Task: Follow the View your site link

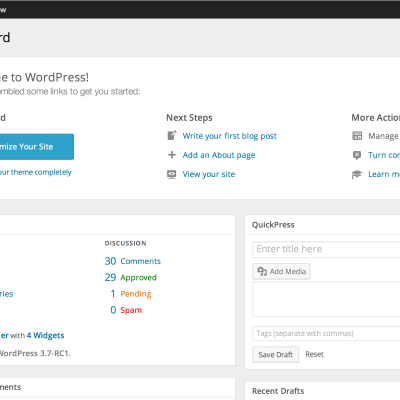Action: [x=209, y=174]
